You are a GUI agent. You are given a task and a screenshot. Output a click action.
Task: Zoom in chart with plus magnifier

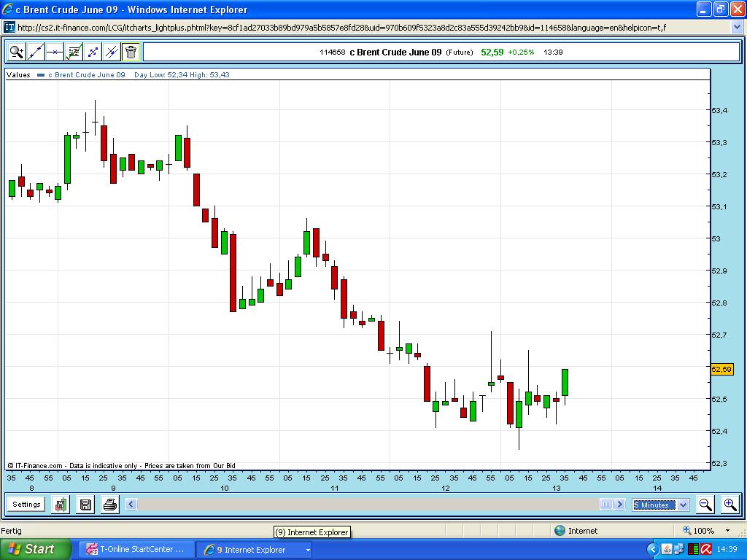click(729, 505)
